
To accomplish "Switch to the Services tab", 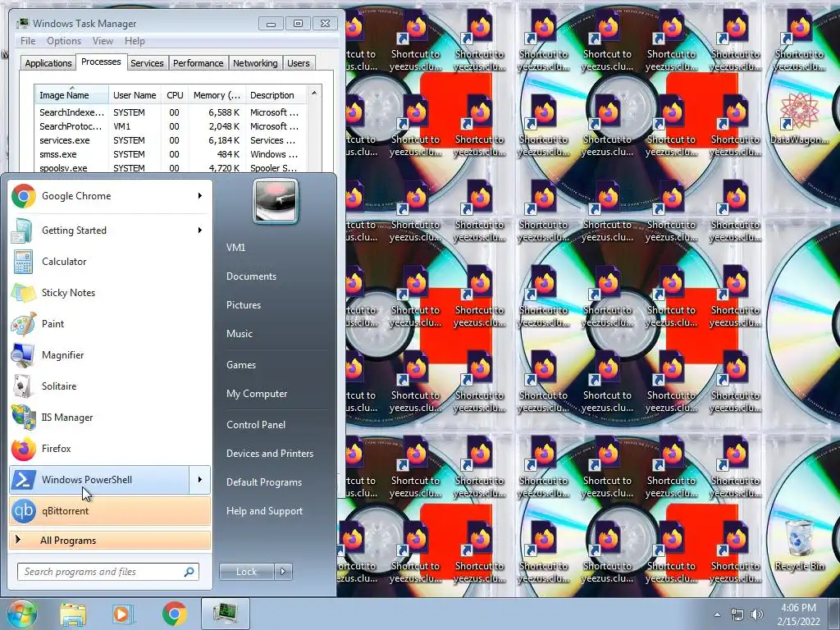I will 147,63.
